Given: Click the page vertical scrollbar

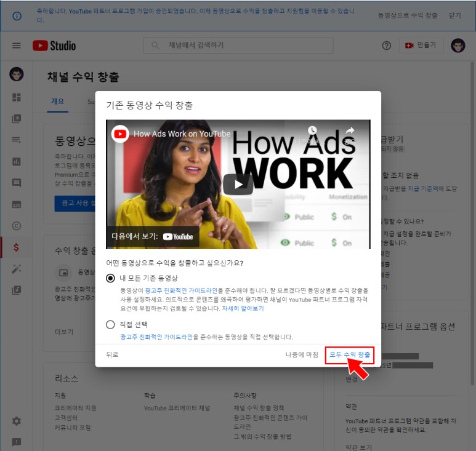Looking at the screenshot, I should pyautogui.click(x=472, y=223).
